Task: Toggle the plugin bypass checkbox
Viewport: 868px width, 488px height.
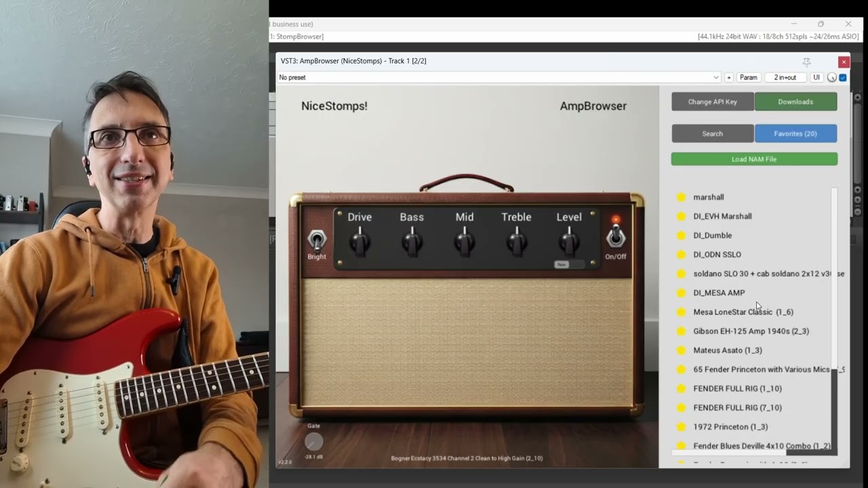Action: pos(843,77)
